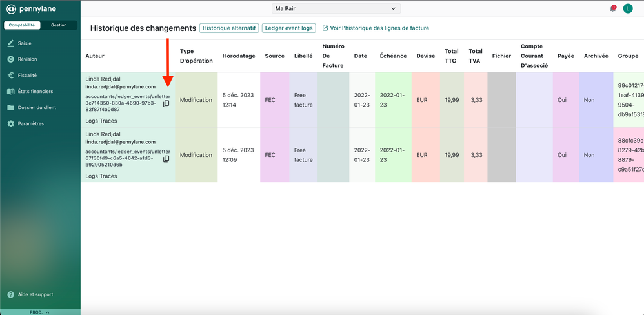Click the Pennylane logo in the sidebar
Screen dimensions: 644x315
[31, 9]
